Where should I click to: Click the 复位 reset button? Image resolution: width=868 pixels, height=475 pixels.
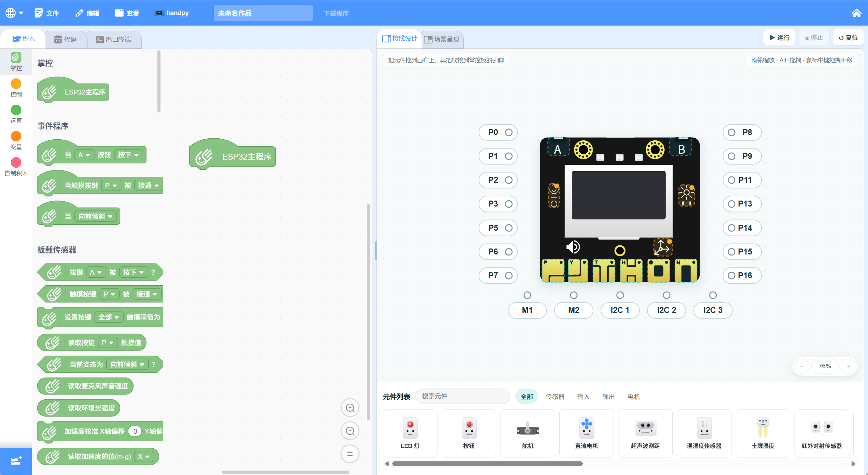coord(848,37)
